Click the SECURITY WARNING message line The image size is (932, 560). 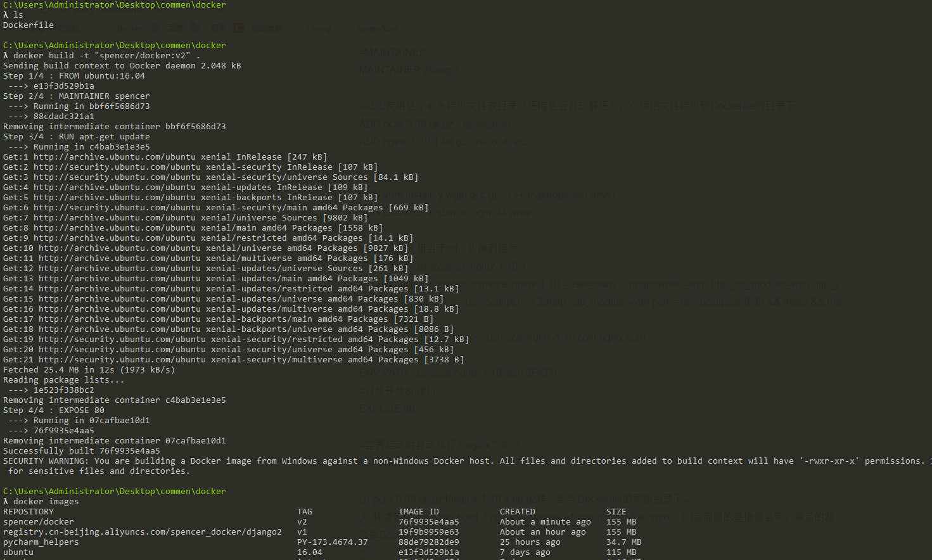464,461
